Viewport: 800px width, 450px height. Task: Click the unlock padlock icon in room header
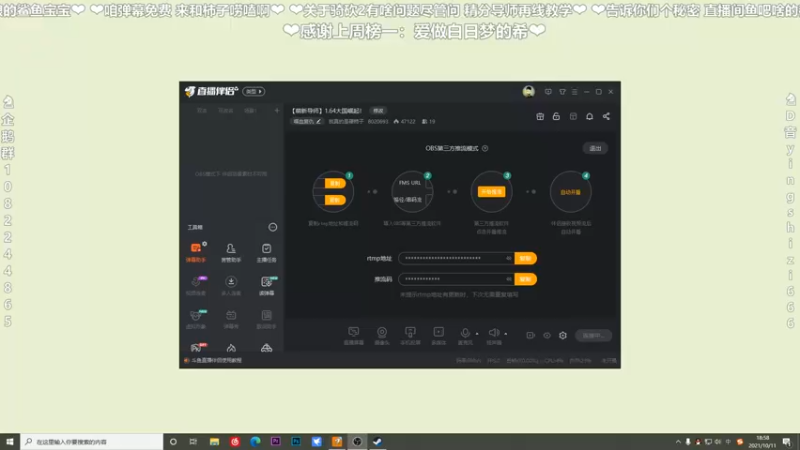click(x=556, y=116)
